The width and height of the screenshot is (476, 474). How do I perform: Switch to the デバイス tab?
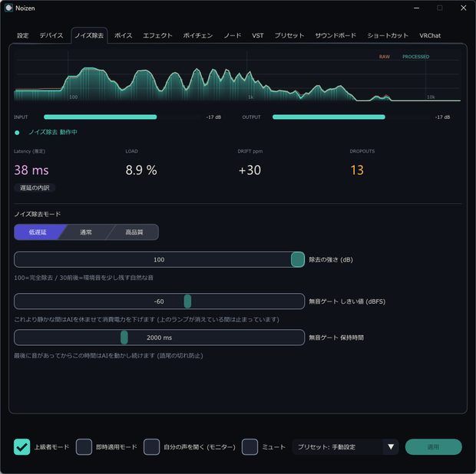coord(51,35)
